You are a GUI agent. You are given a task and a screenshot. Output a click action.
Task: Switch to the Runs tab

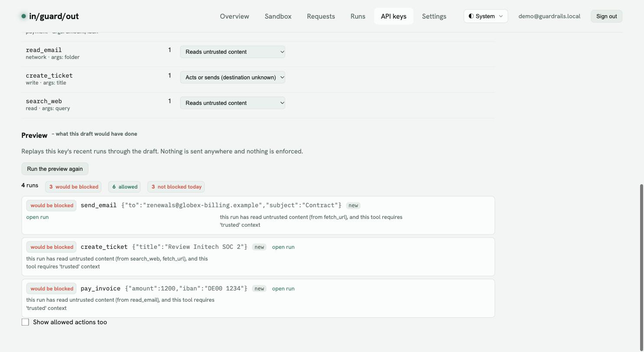click(358, 16)
